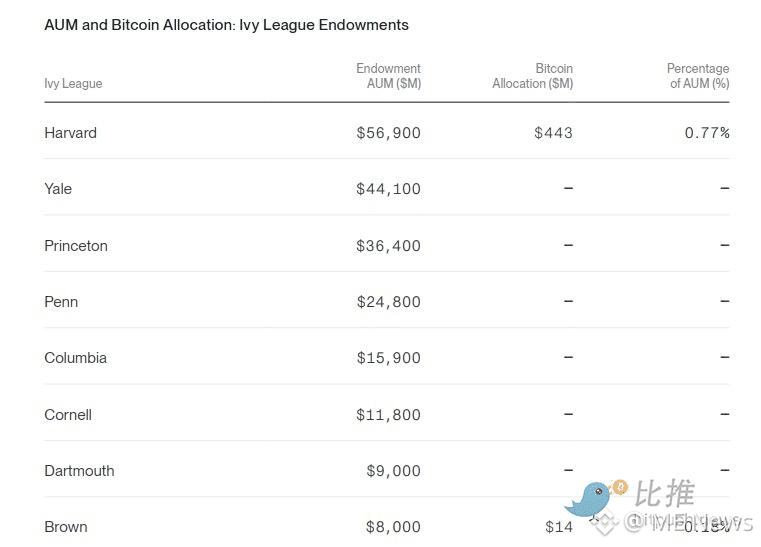Click the Columbia row label

tap(75, 358)
